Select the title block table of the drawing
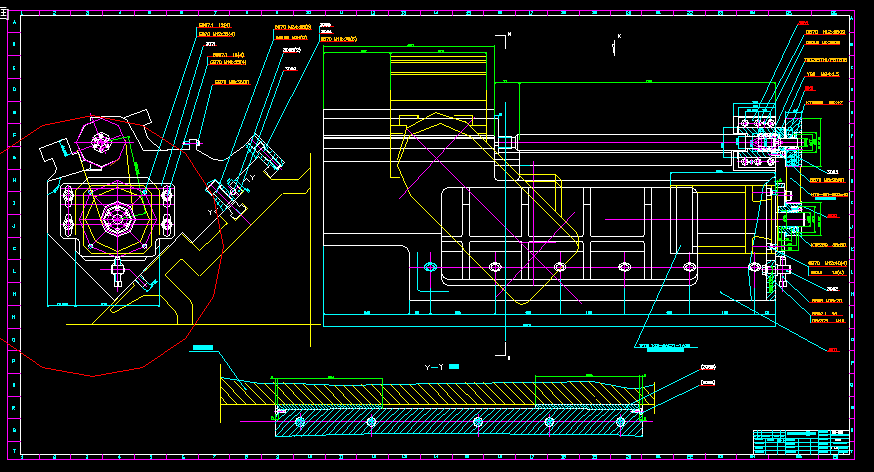874x472 pixels. [x=801, y=442]
